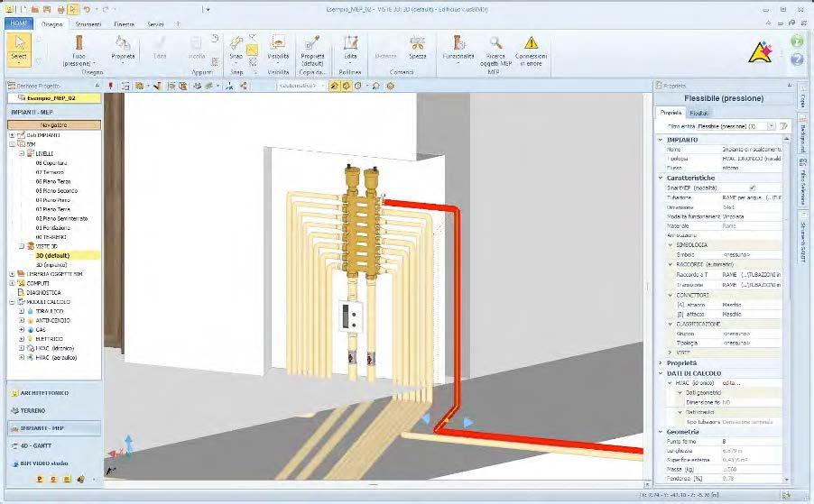Viewport: 814px width, 504px height.
Task: Launch Ricerca oggetti MEP search
Action: coord(495,50)
